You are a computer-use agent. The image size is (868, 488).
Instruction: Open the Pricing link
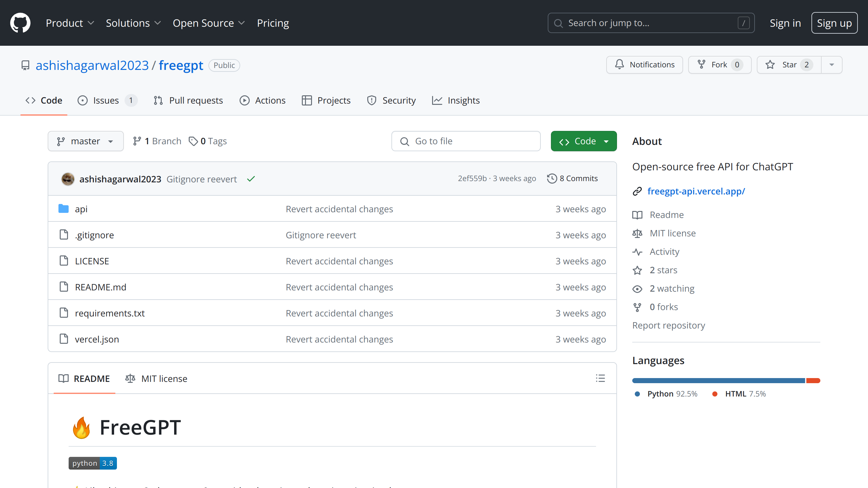tap(273, 23)
